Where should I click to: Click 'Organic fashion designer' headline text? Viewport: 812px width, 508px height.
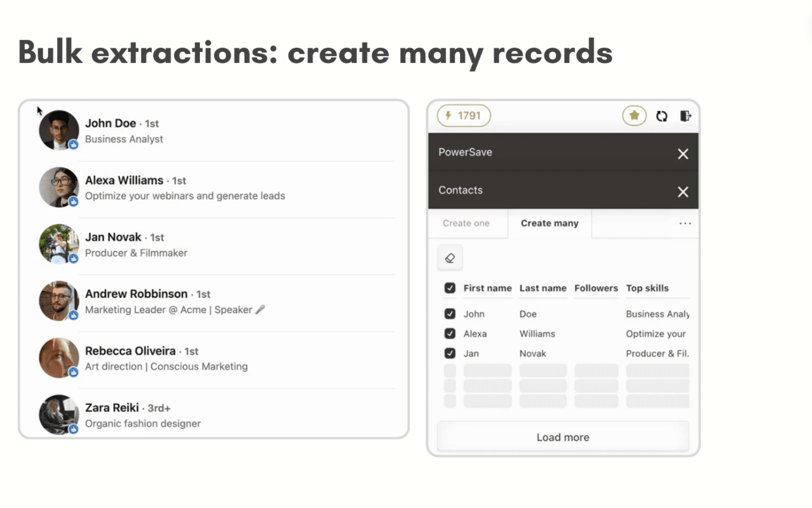click(x=143, y=424)
